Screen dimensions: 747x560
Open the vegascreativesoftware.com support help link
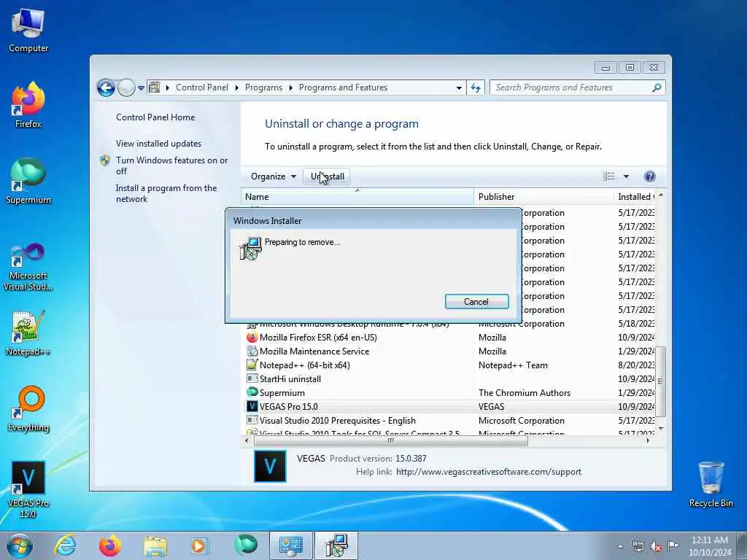(489, 472)
